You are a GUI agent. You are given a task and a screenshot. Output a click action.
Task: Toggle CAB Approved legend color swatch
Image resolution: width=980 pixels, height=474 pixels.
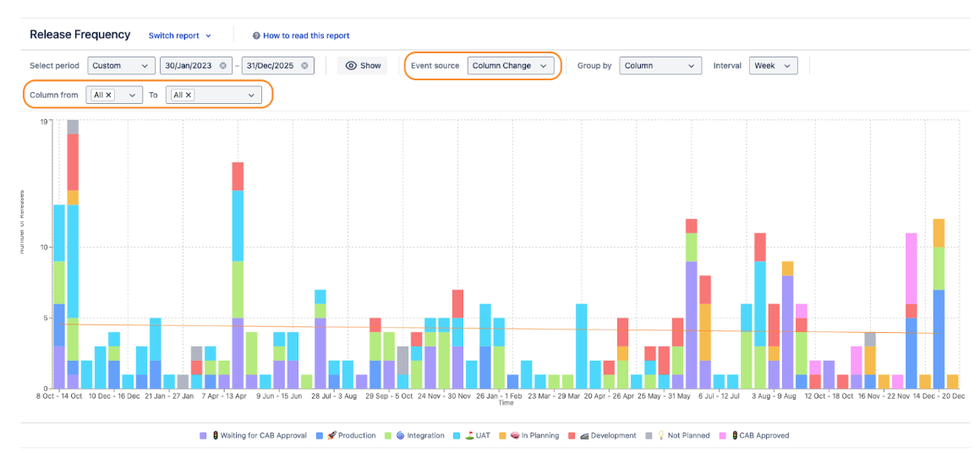tap(722, 435)
